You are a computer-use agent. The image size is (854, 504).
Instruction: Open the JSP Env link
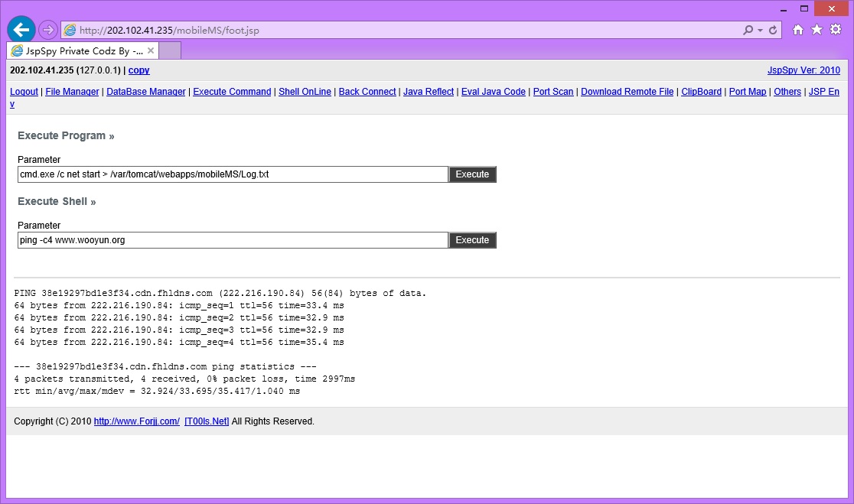(823, 92)
